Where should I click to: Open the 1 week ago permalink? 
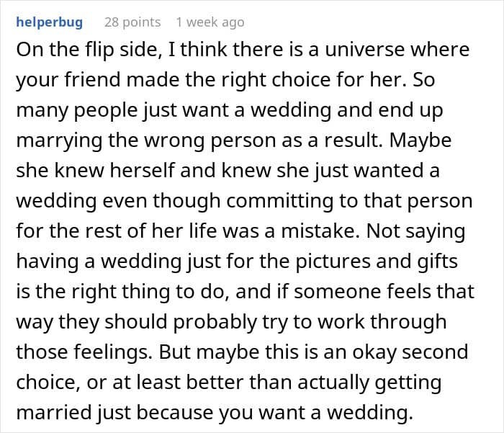[210, 22]
